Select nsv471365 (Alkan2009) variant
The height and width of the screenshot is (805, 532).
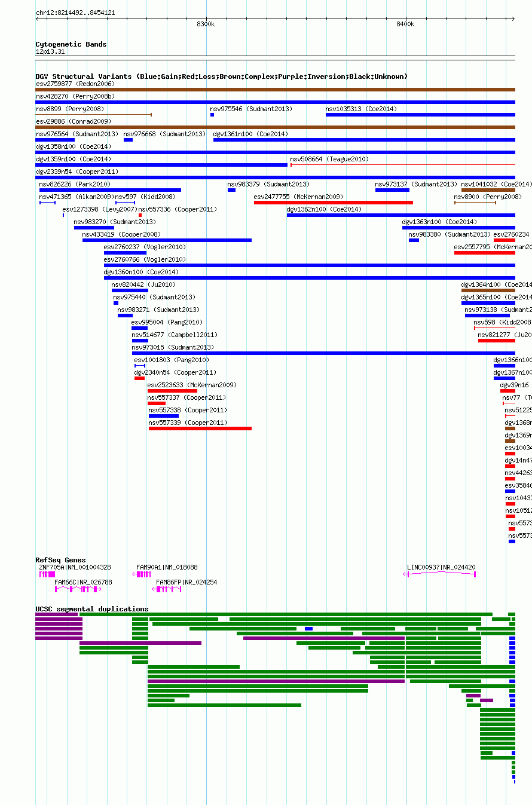[48, 203]
